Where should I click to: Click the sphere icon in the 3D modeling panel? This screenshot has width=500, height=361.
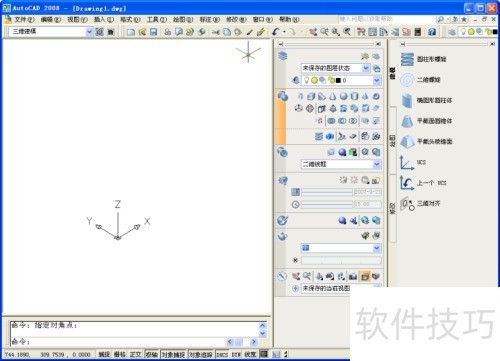[343, 96]
